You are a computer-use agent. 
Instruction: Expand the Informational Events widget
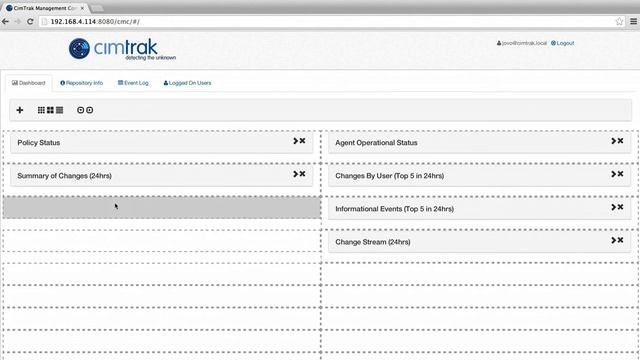[x=613, y=207]
